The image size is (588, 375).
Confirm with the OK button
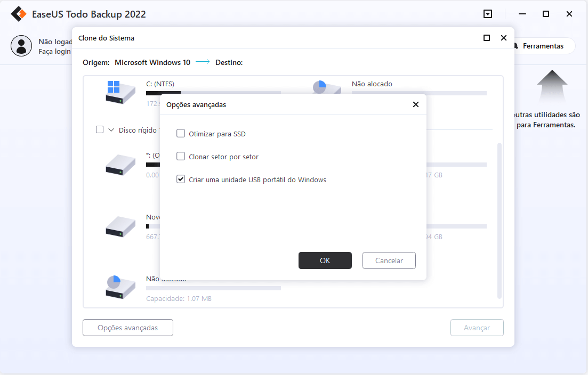(325, 260)
